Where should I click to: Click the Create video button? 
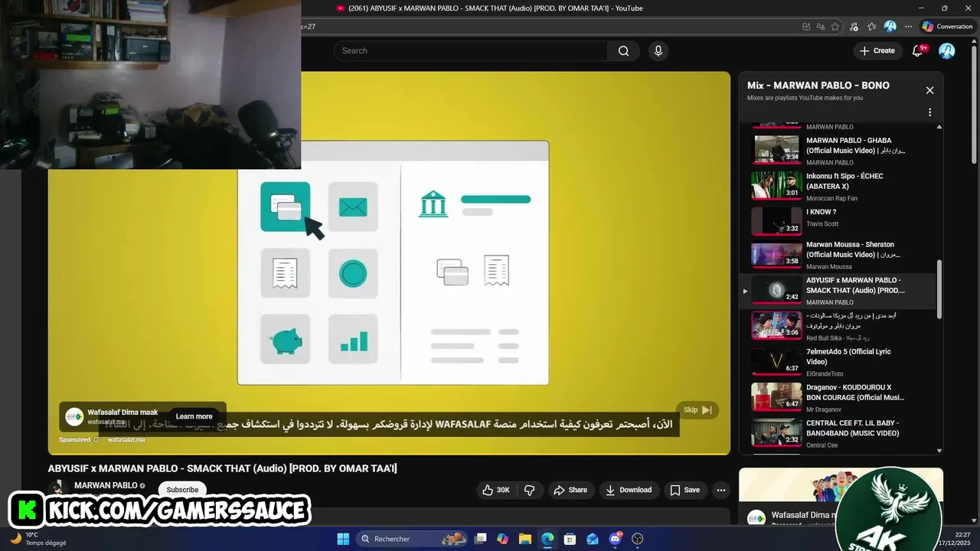(x=877, y=51)
